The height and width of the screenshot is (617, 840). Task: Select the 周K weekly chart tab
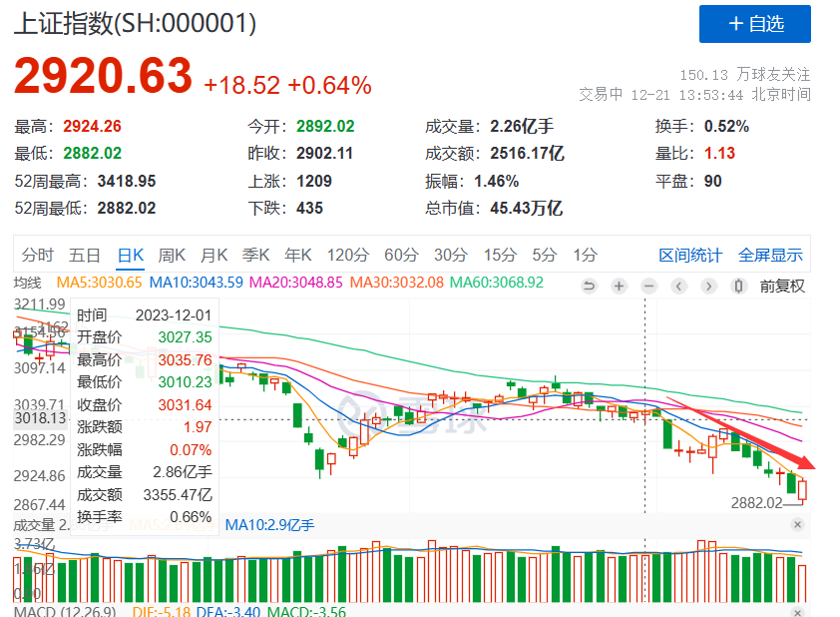(x=172, y=255)
